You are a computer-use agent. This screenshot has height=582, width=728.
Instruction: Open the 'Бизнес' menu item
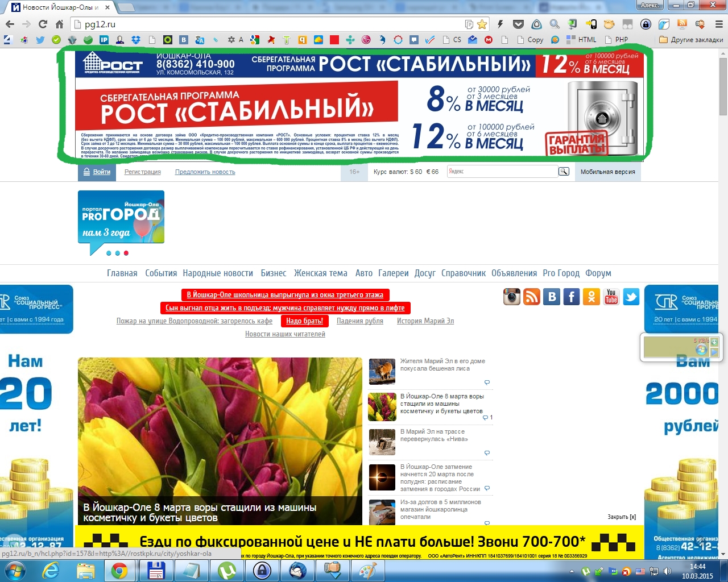click(274, 273)
